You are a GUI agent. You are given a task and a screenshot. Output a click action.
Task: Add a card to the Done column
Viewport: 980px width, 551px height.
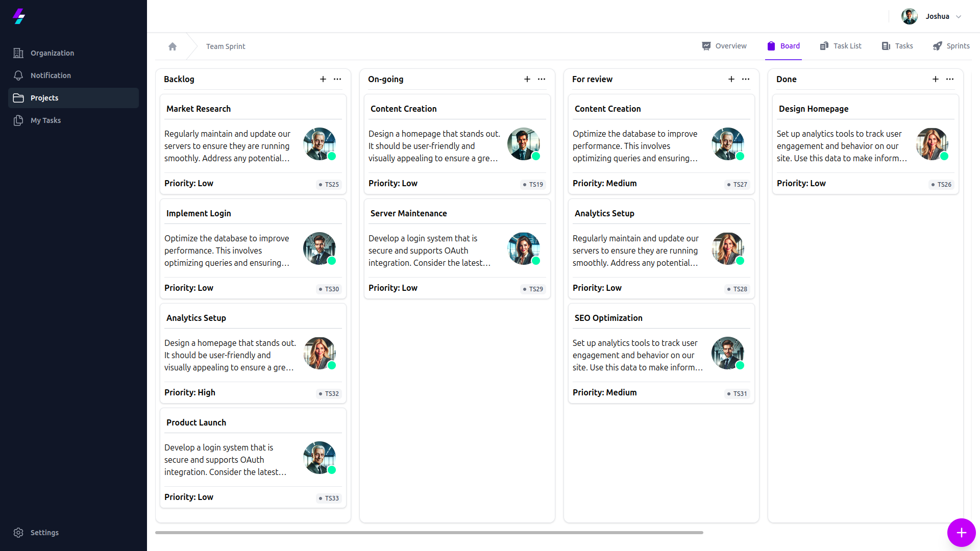coord(936,79)
